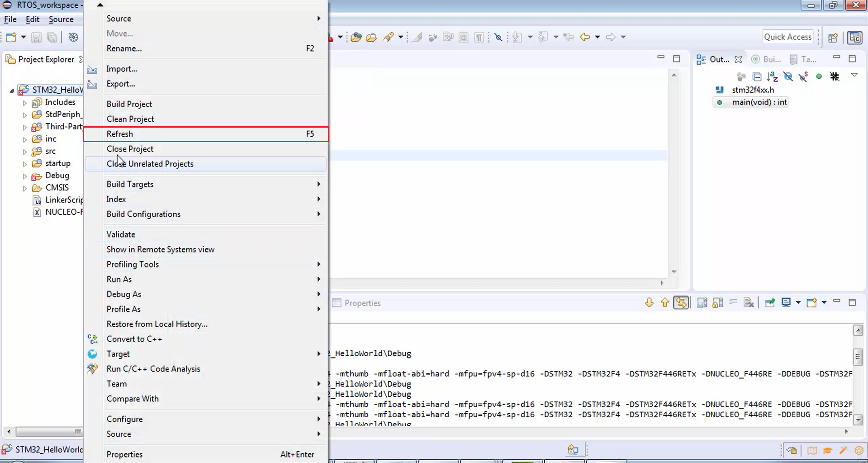Click the Display Selected Console icon

point(786,302)
